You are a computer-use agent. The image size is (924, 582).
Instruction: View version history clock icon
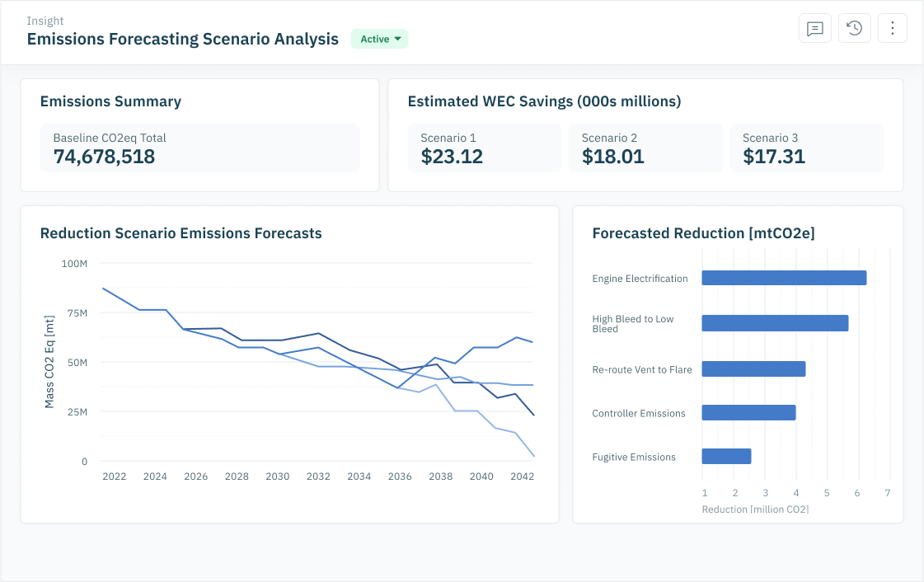(855, 28)
